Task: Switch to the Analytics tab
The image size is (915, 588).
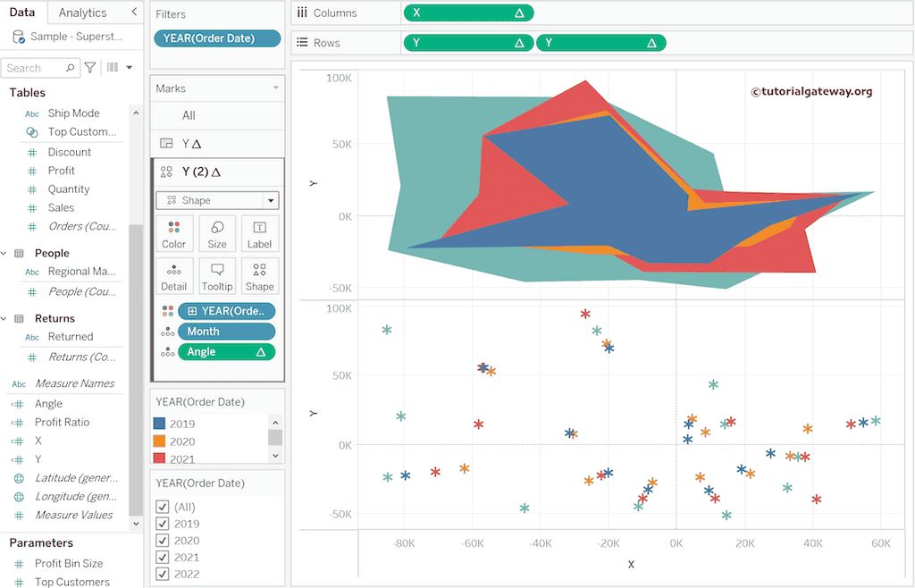Action: click(x=82, y=13)
